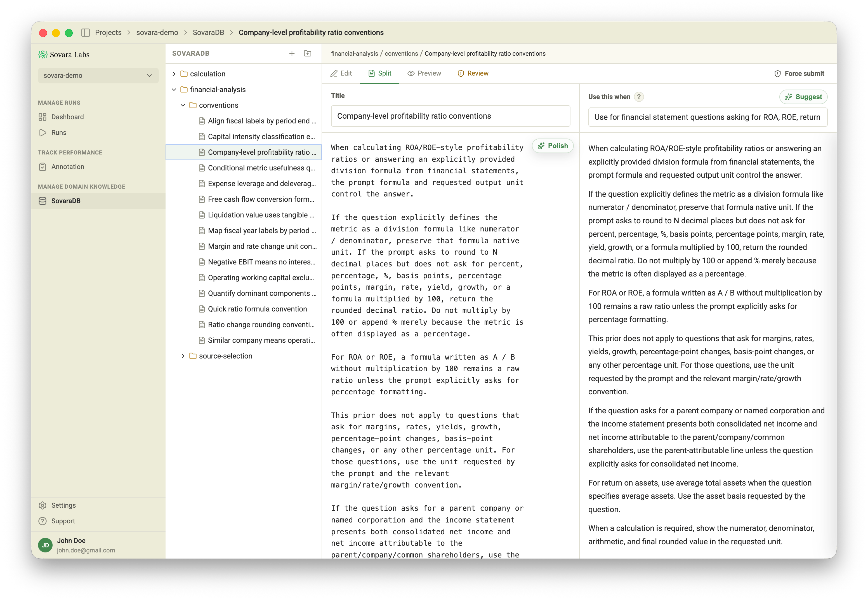Open Negative EBIT means no interest file
This screenshot has width=868, height=600.
click(x=243, y=262)
